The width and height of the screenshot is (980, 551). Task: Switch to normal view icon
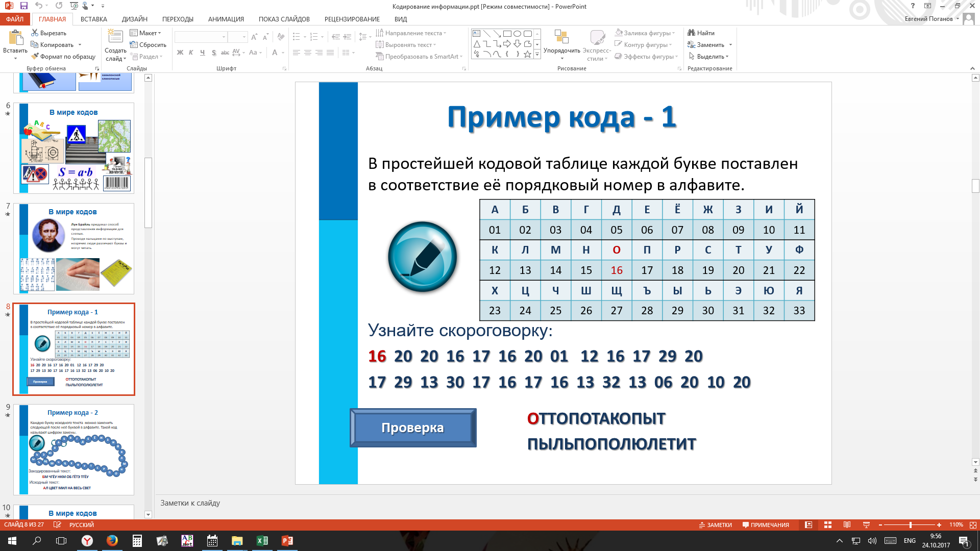[808, 525]
